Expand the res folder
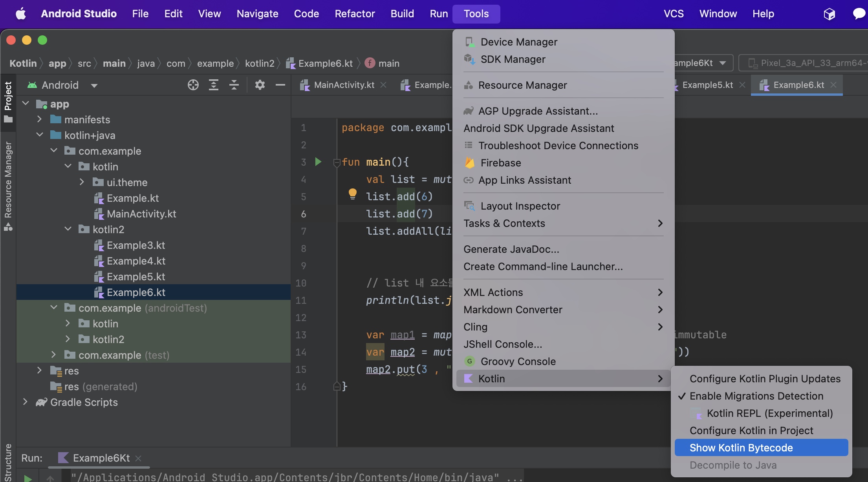 click(x=39, y=370)
